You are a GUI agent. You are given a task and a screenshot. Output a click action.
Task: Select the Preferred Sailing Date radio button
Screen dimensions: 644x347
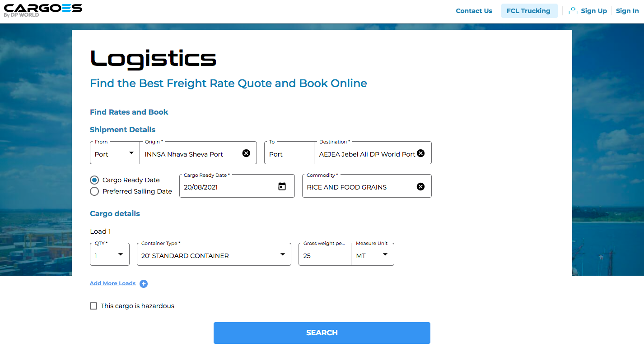coord(94,191)
